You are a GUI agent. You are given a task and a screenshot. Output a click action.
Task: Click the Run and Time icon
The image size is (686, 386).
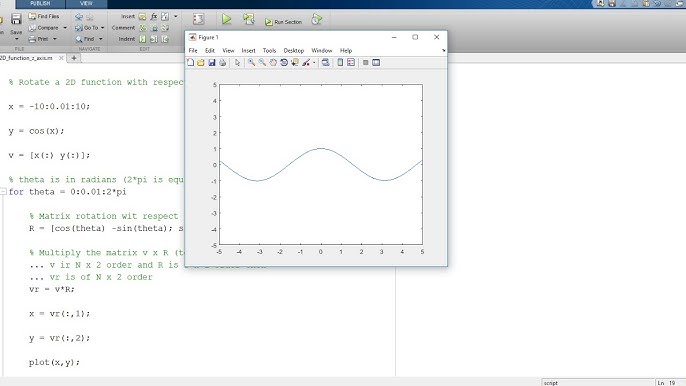[317, 19]
